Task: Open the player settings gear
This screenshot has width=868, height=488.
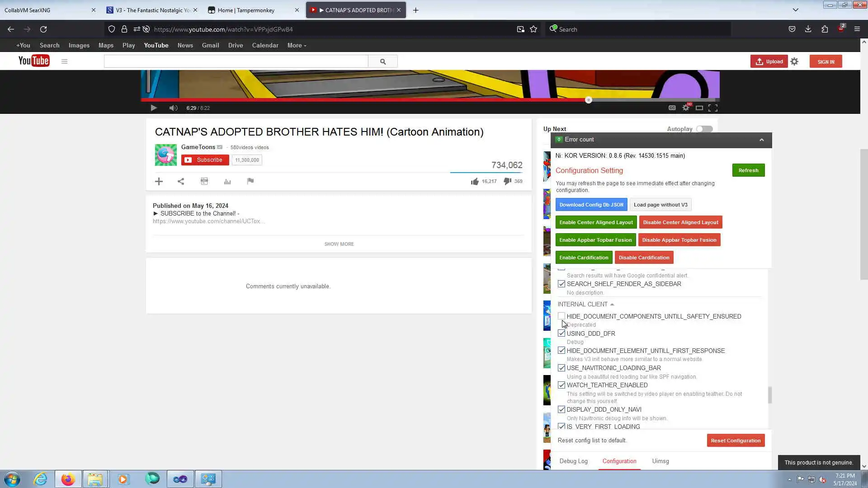Action: 686,108
